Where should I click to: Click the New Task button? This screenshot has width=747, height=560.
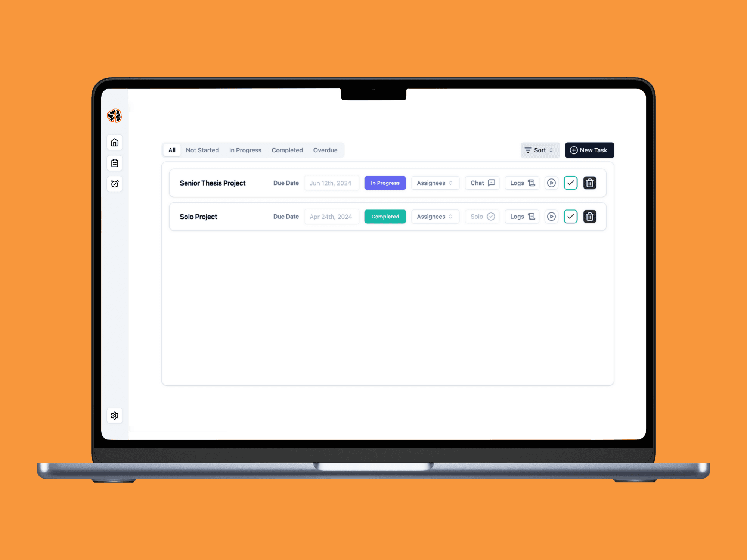(588, 150)
